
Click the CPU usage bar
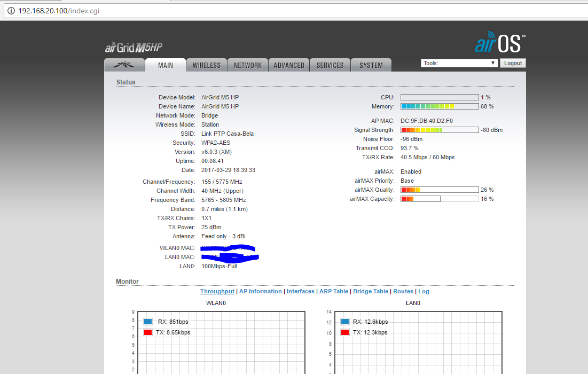tap(440, 97)
